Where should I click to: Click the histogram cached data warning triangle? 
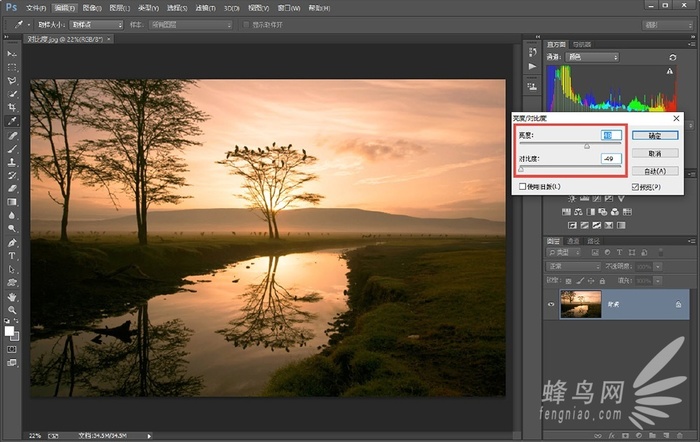pyautogui.click(x=670, y=71)
